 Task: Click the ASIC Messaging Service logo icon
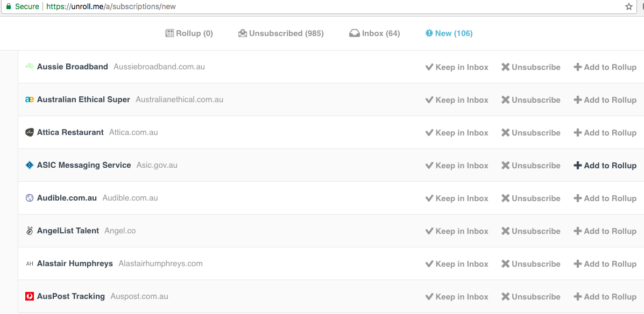(30, 165)
